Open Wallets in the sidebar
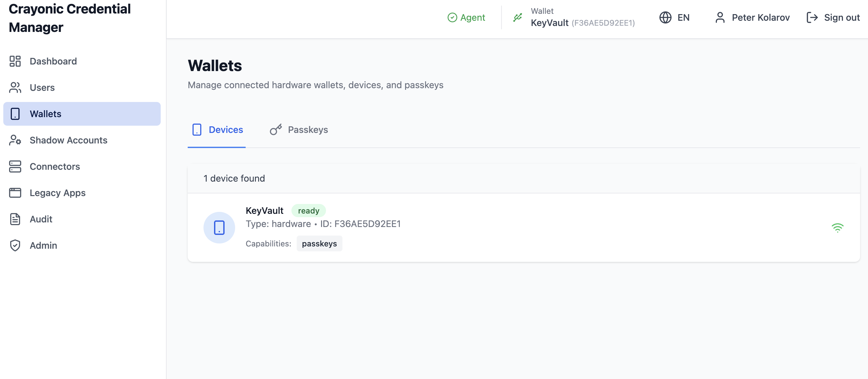The height and width of the screenshot is (379, 868). point(82,114)
